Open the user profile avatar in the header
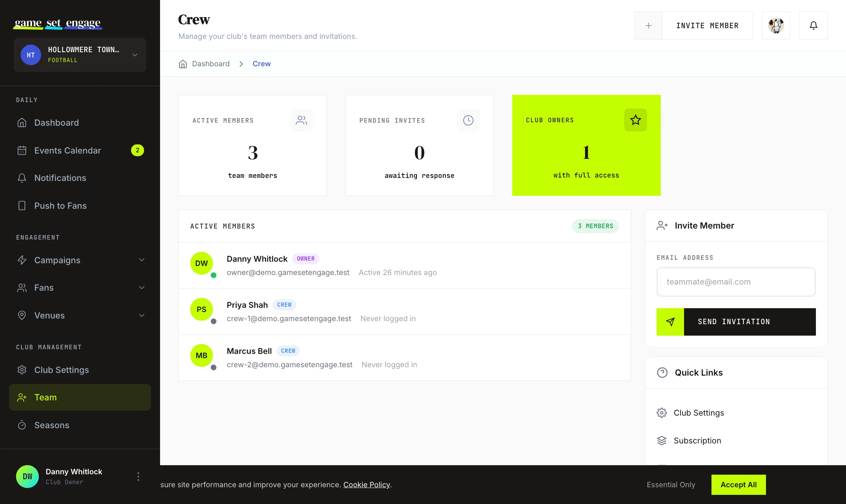 click(x=776, y=26)
